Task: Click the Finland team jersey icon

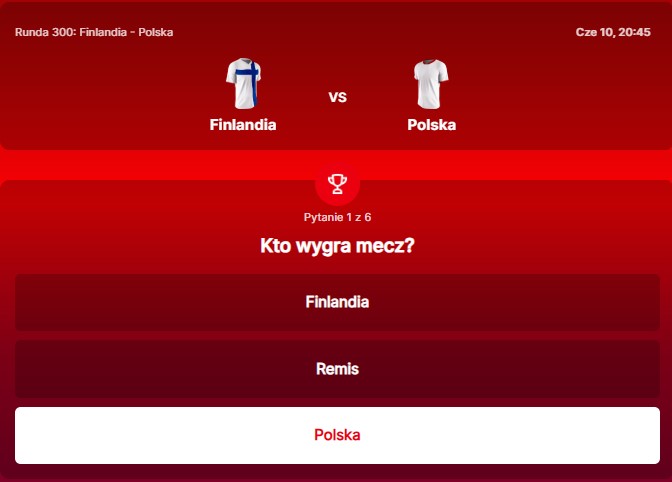Action: click(x=243, y=84)
